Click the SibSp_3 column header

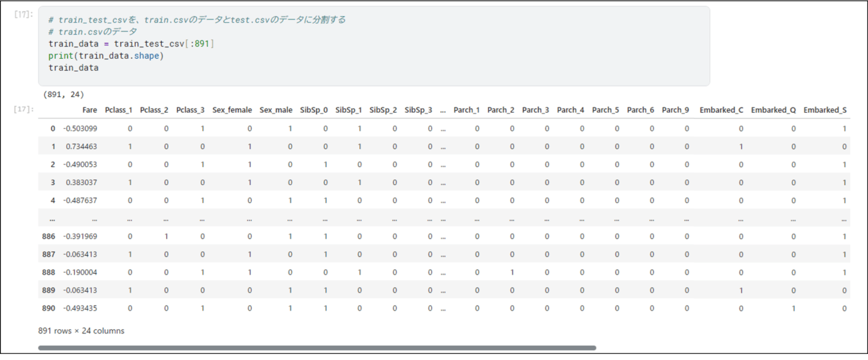pyautogui.click(x=418, y=110)
